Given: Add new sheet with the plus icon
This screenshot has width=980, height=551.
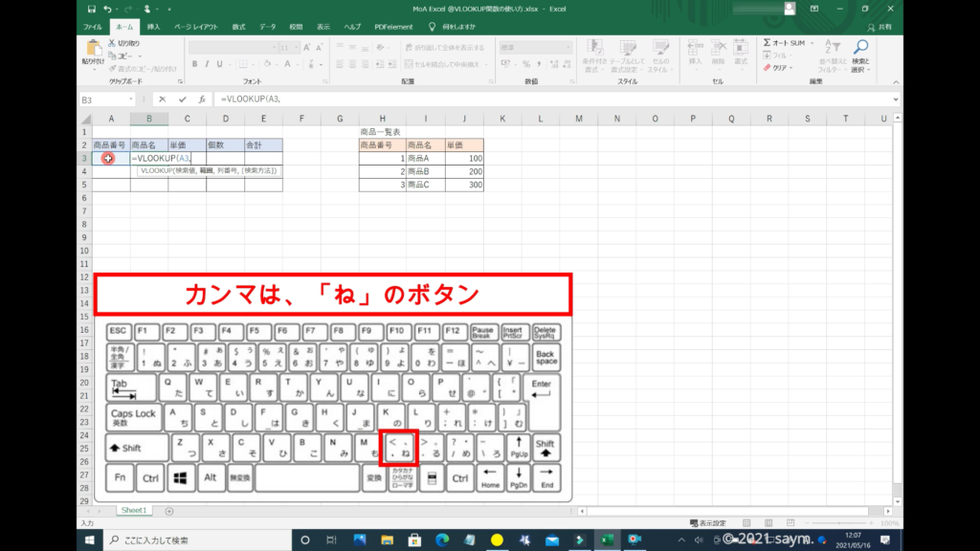Looking at the screenshot, I should tap(169, 511).
